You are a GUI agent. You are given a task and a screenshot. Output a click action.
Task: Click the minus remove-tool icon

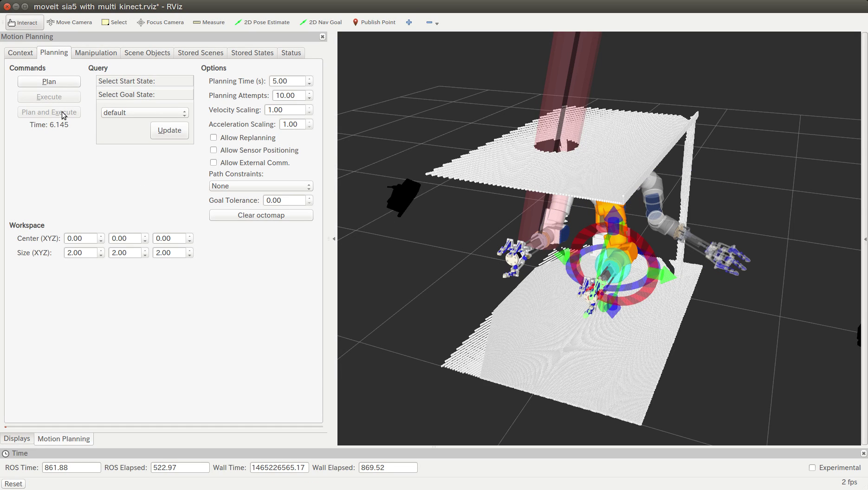click(x=429, y=22)
